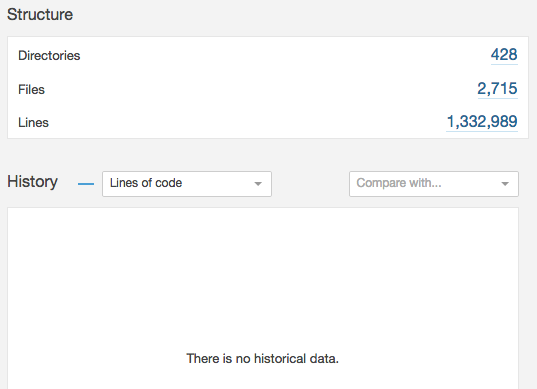The width and height of the screenshot is (537, 389).
Task: Open the Lines count 1,332,989 link
Action: click(x=482, y=122)
